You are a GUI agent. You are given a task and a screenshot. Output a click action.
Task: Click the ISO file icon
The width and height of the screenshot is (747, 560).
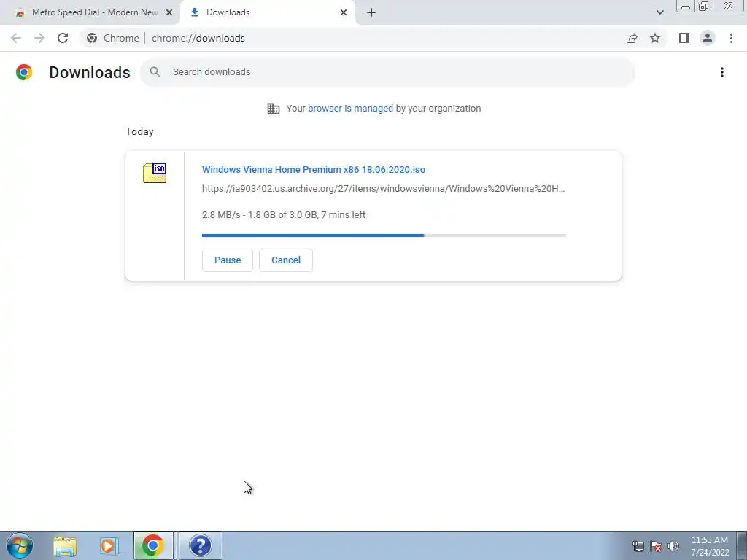[155, 173]
